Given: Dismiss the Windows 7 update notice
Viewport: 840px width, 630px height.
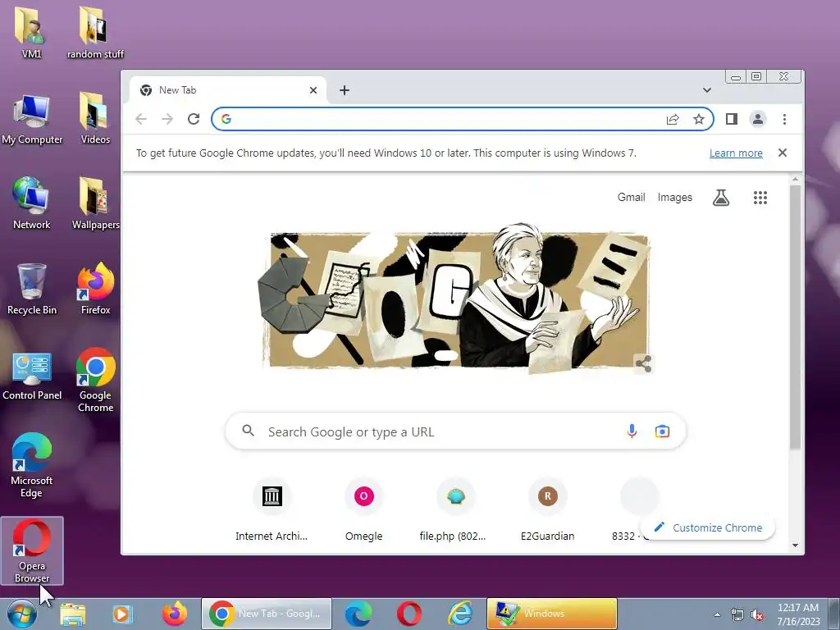Looking at the screenshot, I should (x=782, y=153).
